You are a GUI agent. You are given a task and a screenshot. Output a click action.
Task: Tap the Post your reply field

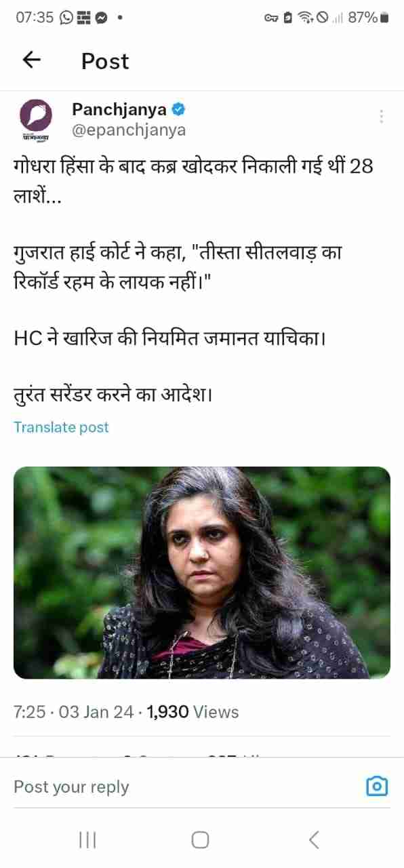coord(183,787)
